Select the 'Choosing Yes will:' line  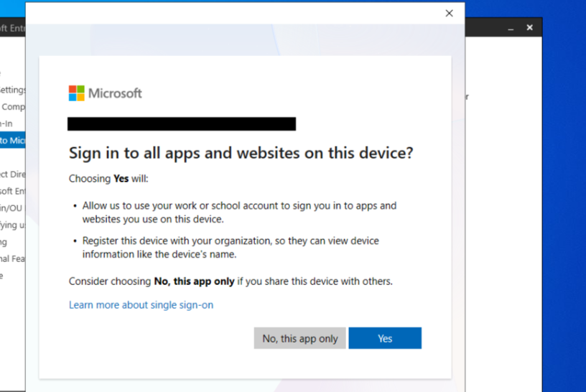[108, 179]
